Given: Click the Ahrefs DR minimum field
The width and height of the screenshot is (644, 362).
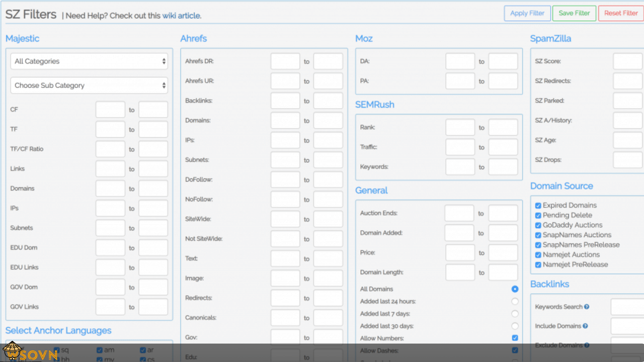Looking at the screenshot, I should coord(285,61).
